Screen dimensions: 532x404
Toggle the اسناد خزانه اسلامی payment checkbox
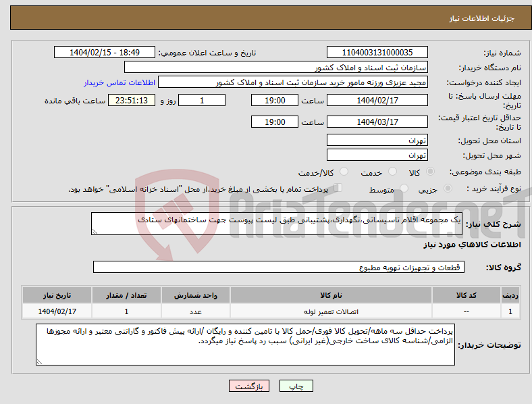pyautogui.click(x=338, y=187)
